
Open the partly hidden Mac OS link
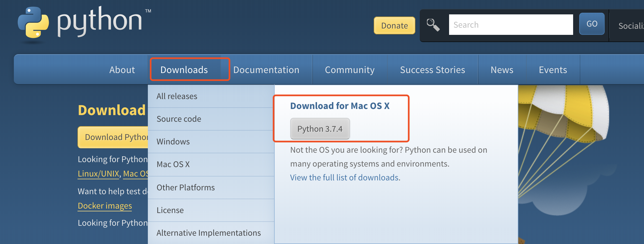point(136,174)
